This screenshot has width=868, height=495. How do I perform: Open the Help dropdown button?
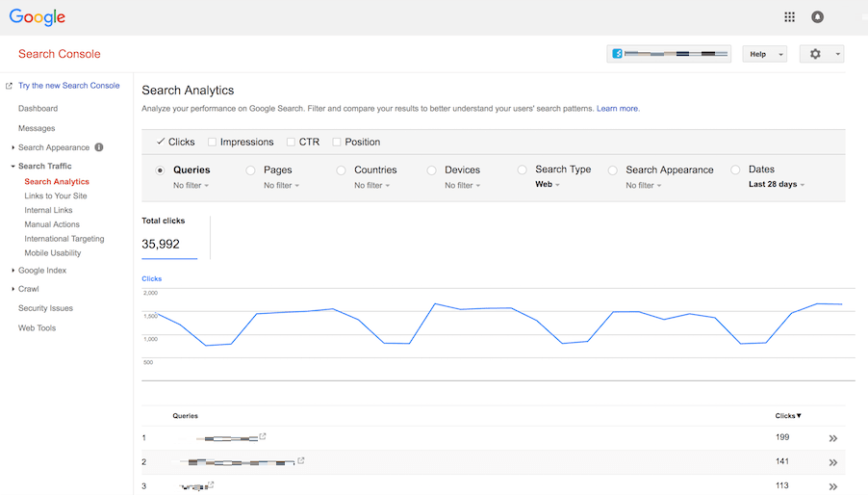coord(764,54)
